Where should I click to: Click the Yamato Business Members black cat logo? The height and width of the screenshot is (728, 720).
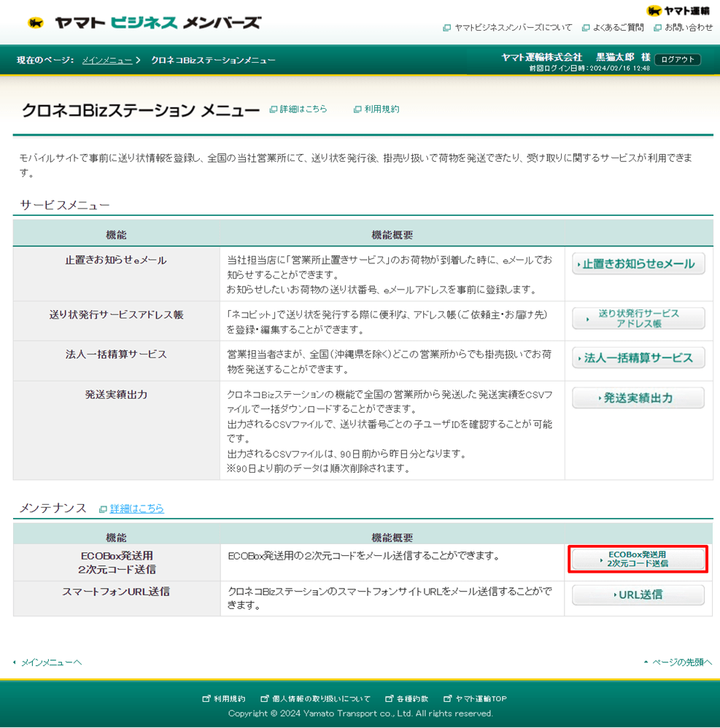tap(36, 23)
